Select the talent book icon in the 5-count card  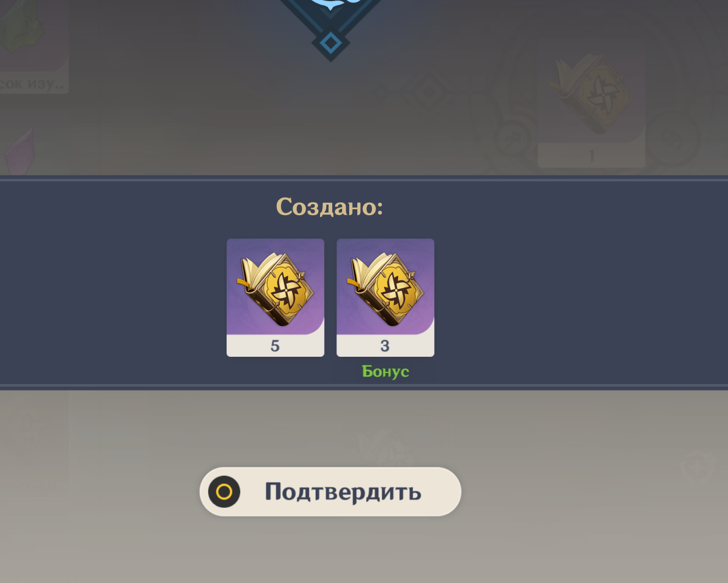[x=275, y=288]
